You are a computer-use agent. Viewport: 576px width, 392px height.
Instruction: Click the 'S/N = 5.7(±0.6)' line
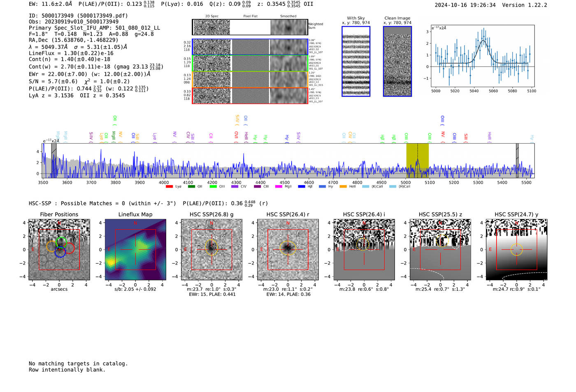point(79,81)
